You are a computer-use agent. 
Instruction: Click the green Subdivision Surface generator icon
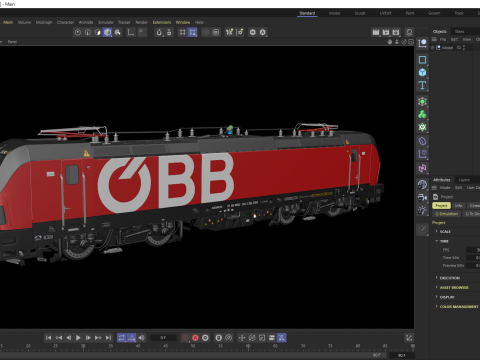point(422,102)
